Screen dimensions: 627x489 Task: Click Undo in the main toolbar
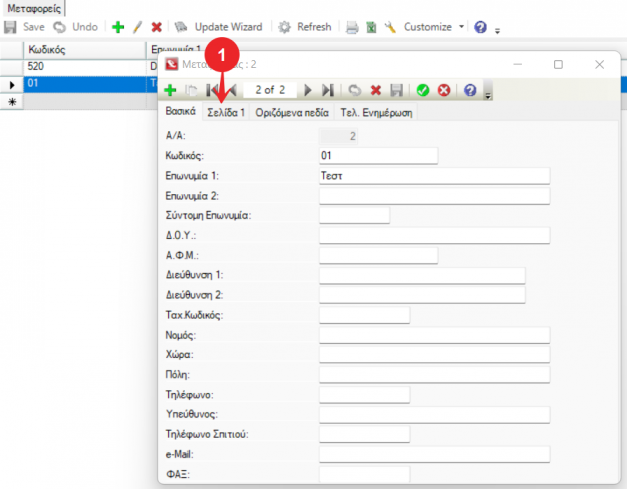click(75, 27)
